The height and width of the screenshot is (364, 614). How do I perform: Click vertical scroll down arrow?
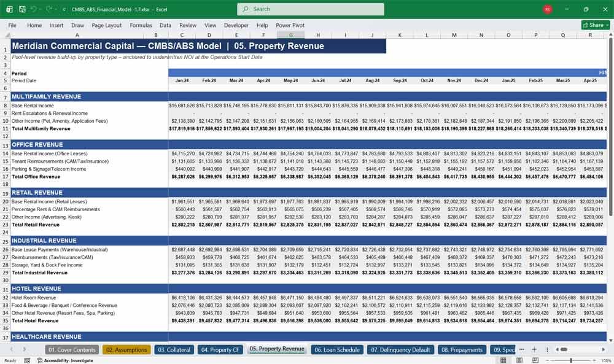610,340
